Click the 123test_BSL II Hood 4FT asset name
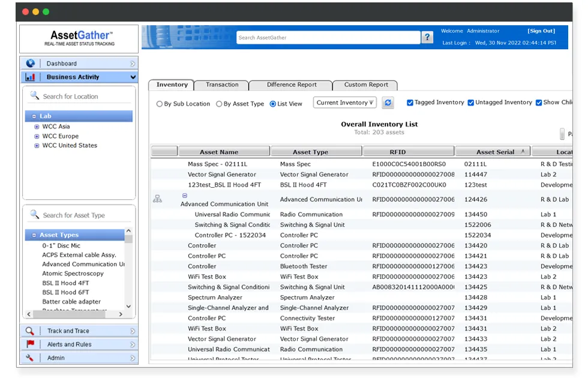The width and height of the screenshot is (588, 378). [224, 185]
